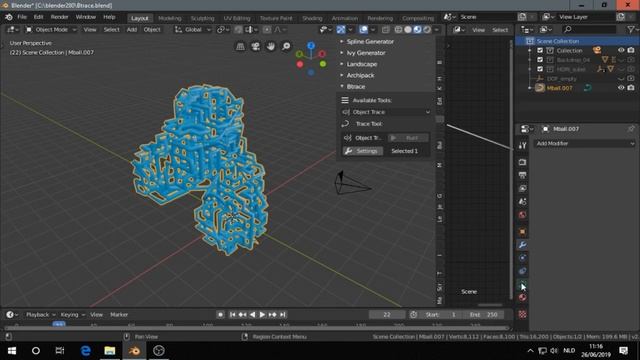Open the Edit menu

[x=38, y=17]
